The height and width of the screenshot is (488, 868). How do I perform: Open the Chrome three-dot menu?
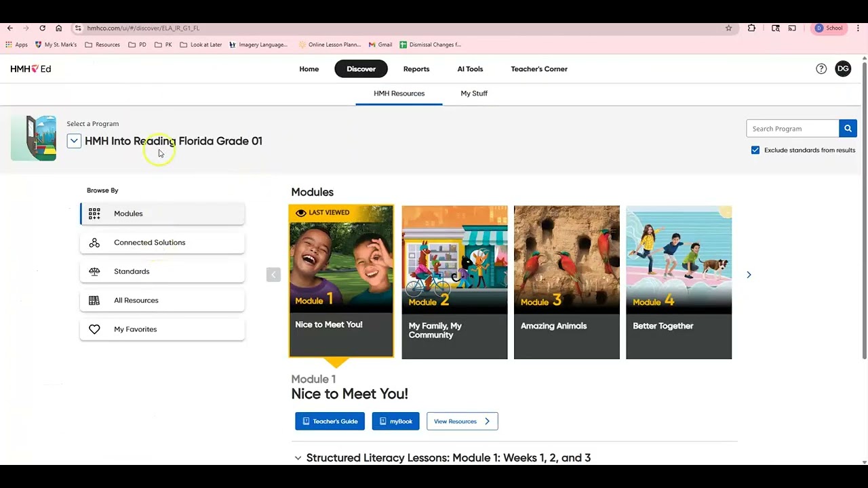[858, 28]
